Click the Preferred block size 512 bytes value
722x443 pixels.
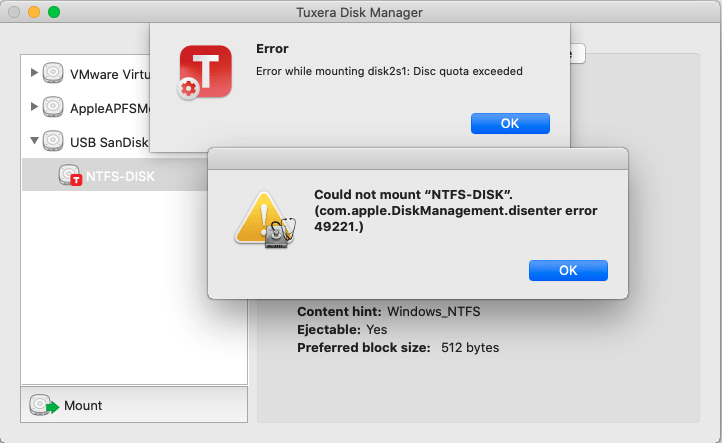[470, 348]
